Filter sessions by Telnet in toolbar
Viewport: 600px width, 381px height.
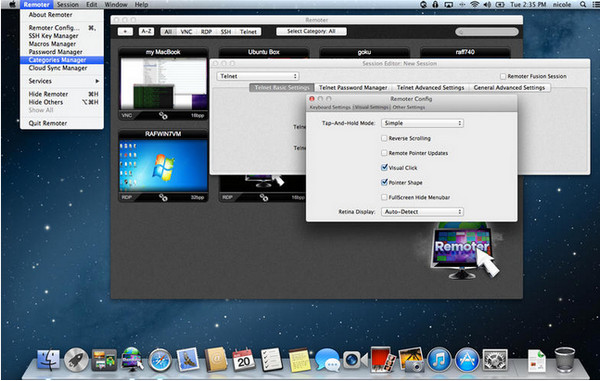coord(248,32)
